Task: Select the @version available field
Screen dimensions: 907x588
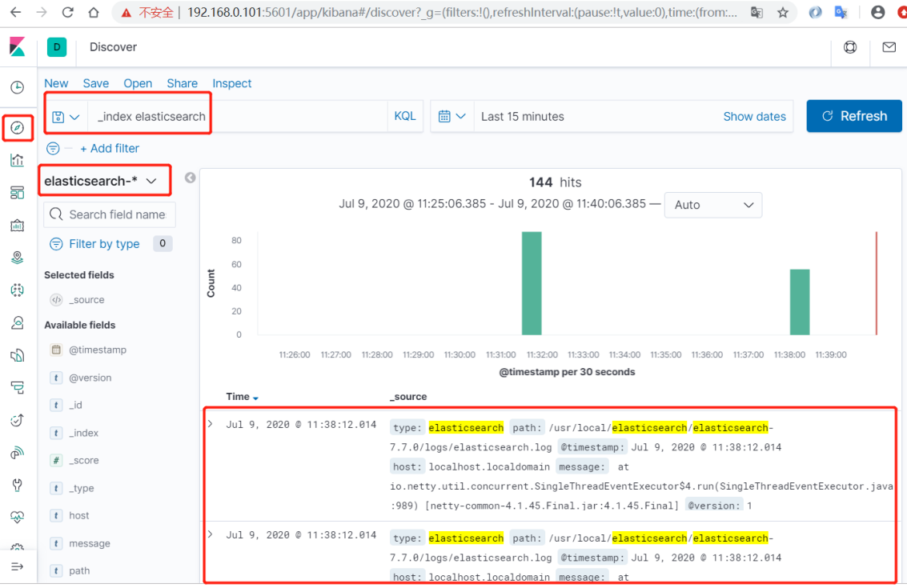Action: [90, 378]
